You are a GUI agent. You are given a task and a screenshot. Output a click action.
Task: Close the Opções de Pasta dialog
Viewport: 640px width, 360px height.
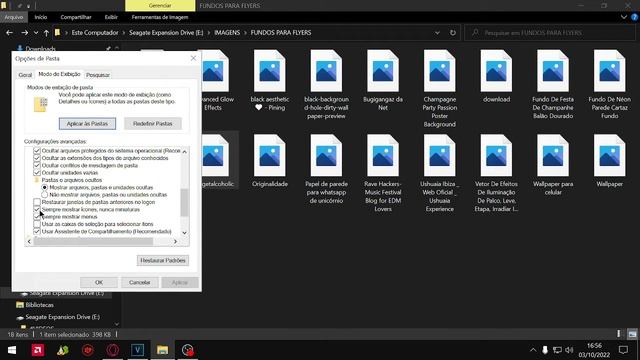point(193,58)
